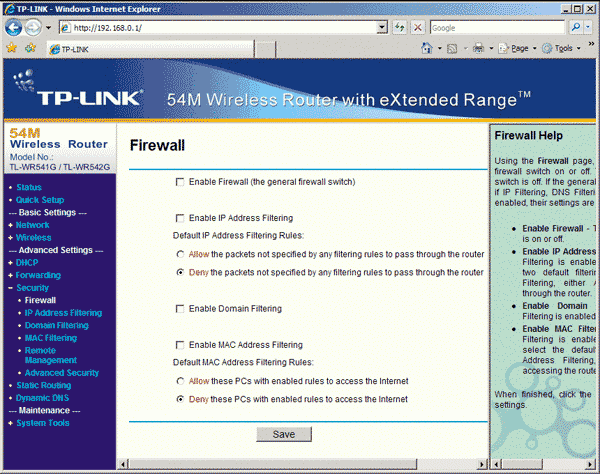Select Allow these PCs radio button
600x474 pixels.
180,381
